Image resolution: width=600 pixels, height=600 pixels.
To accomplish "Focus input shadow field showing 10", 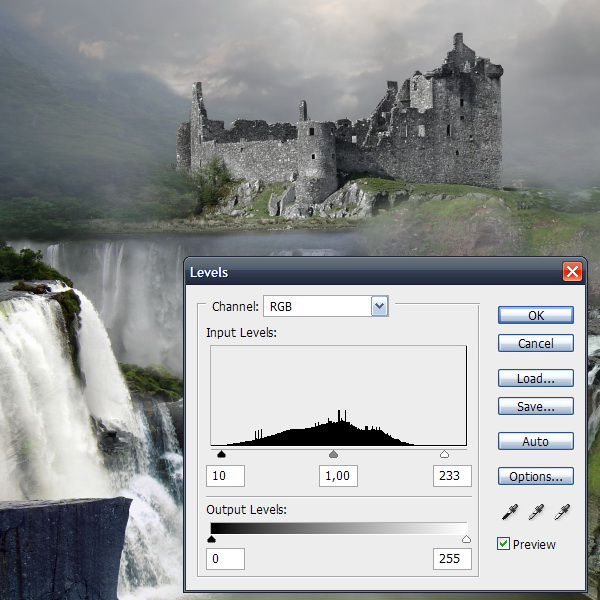I will pyautogui.click(x=225, y=476).
